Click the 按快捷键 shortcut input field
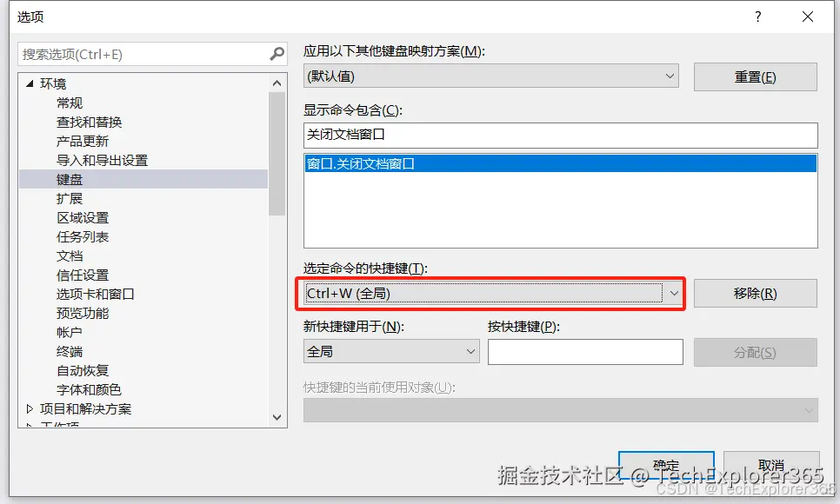Screen dimensions: 840x504 (585, 352)
